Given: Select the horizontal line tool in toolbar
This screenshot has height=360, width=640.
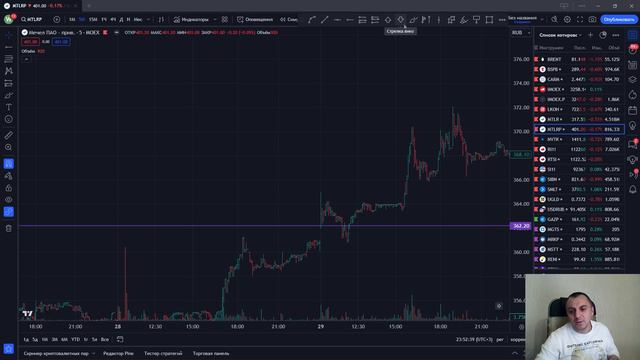Looking at the screenshot, I should click(337, 20).
